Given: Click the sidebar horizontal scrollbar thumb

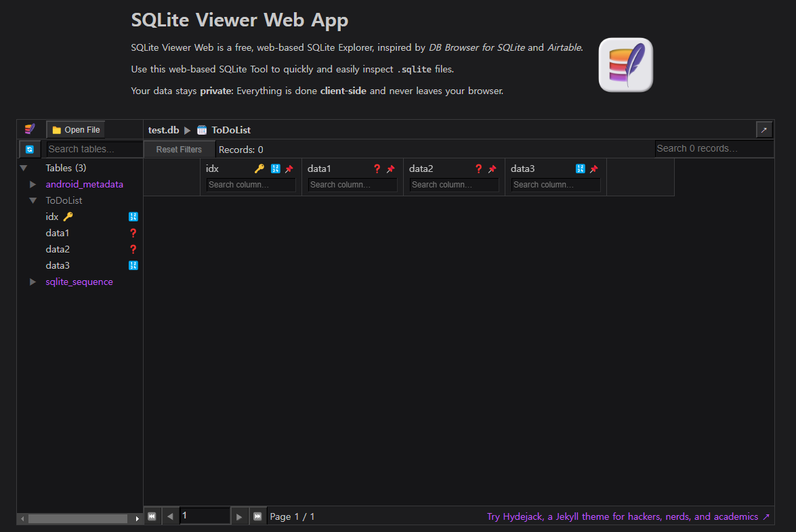Looking at the screenshot, I should (78, 518).
